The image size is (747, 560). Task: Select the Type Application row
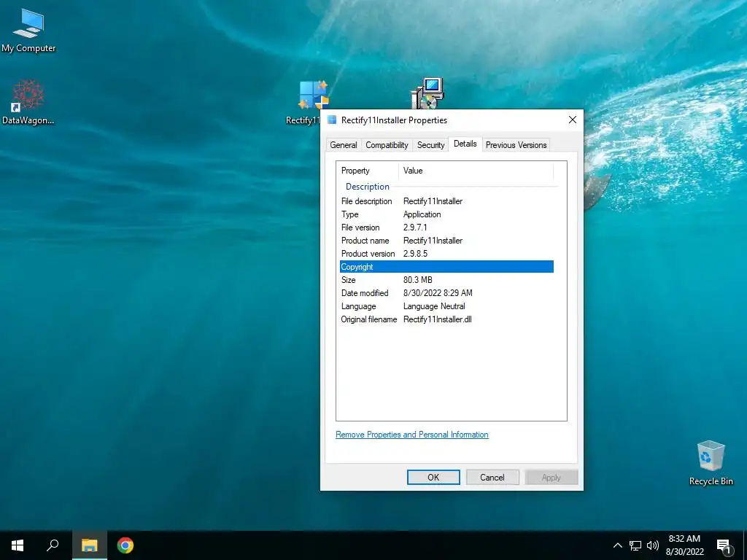click(446, 214)
